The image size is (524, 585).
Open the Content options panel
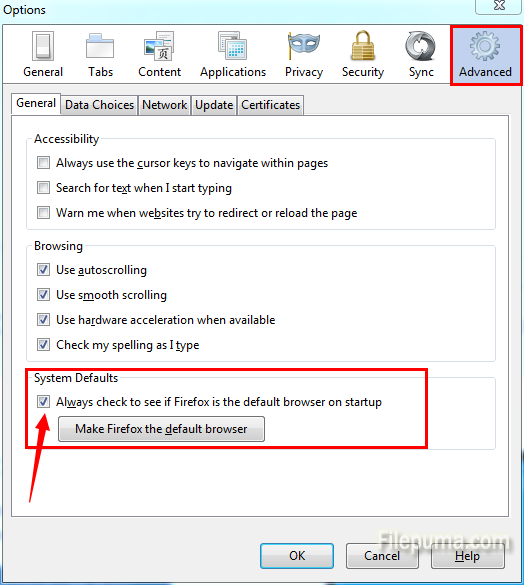[159, 54]
